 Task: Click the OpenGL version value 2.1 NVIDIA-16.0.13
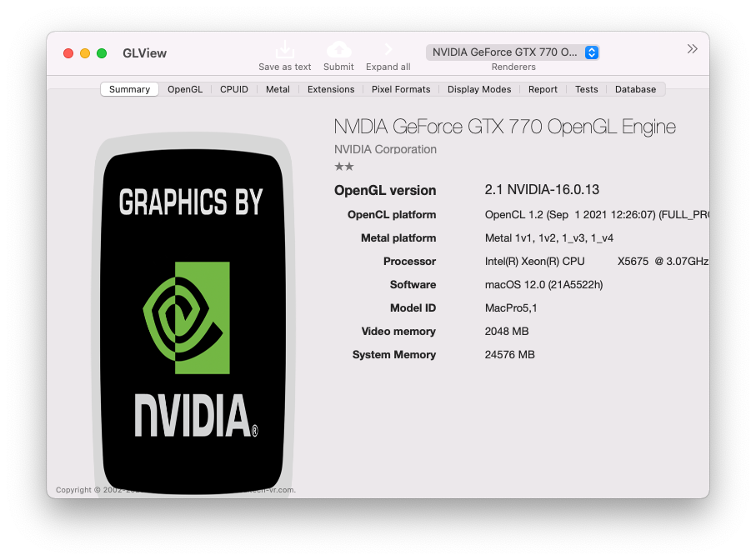pos(542,189)
